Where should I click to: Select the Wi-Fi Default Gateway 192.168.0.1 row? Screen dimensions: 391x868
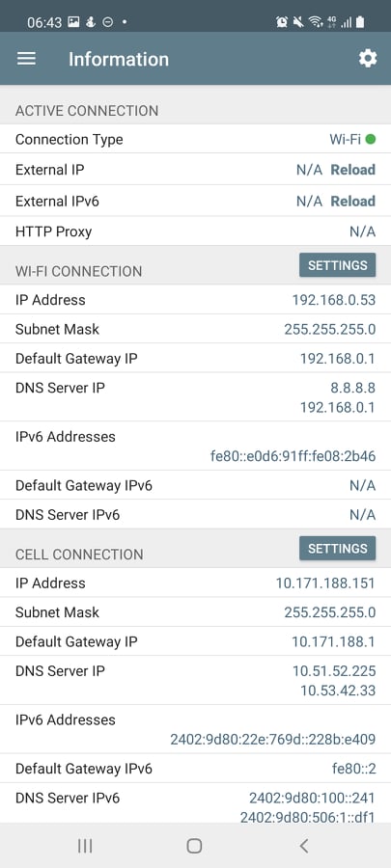(195, 358)
